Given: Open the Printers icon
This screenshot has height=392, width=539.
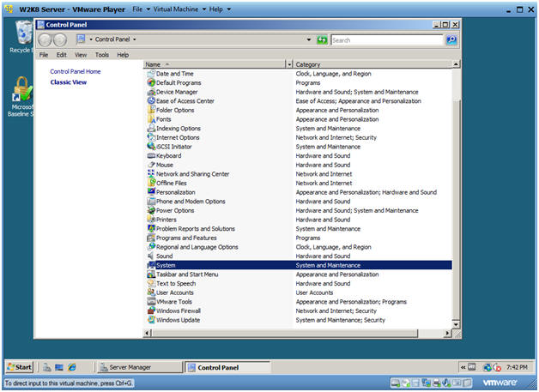Looking at the screenshot, I should (151, 220).
